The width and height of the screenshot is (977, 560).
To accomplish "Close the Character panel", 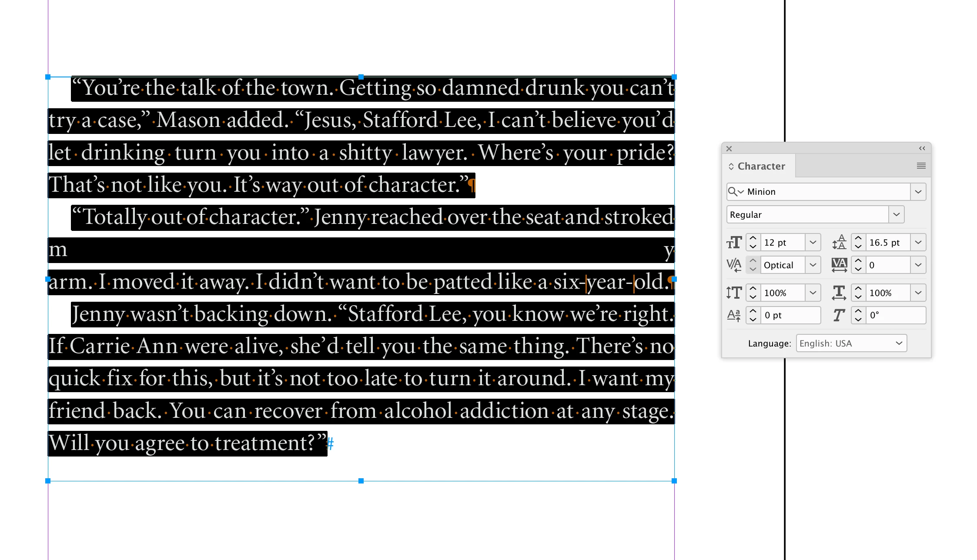I will (729, 149).
